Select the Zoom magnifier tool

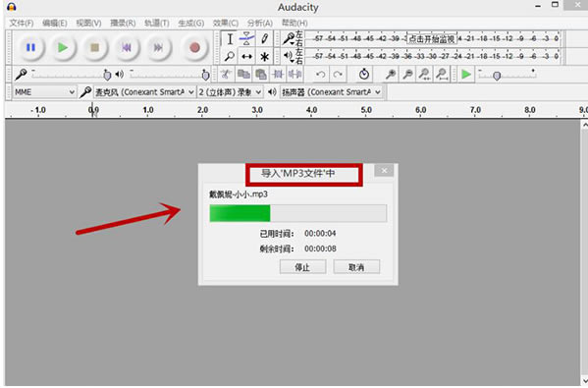(229, 56)
